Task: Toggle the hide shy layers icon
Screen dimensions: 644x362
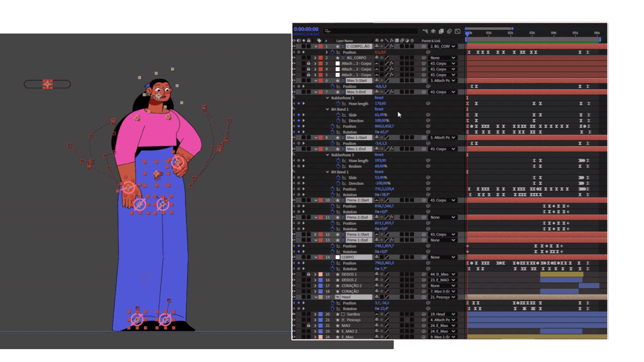Action: pyautogui.click(x=433, y=31)
